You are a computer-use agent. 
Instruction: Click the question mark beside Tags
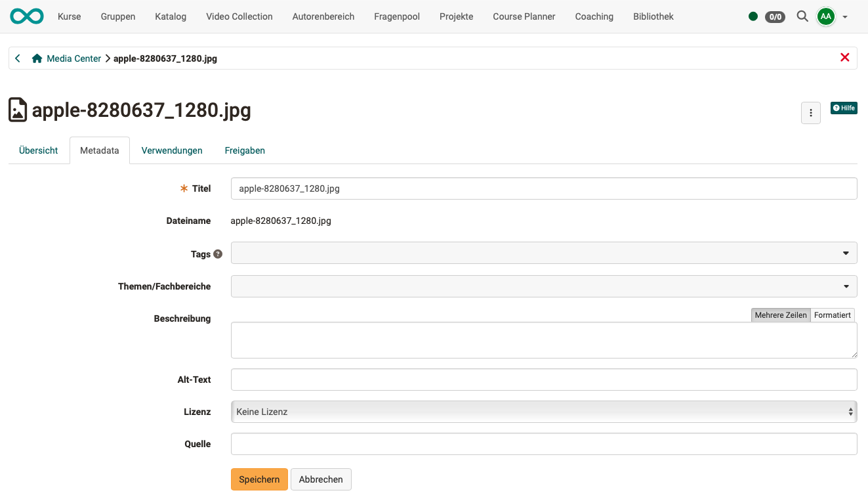tap(217, 253)
